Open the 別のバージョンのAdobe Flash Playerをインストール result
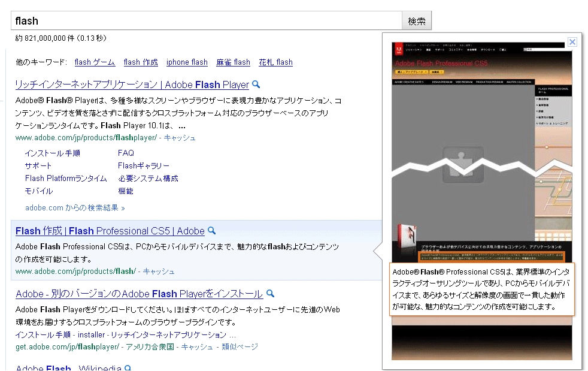Screen dimensions: 588x371 pyautogui.click(x=140, y=294)
